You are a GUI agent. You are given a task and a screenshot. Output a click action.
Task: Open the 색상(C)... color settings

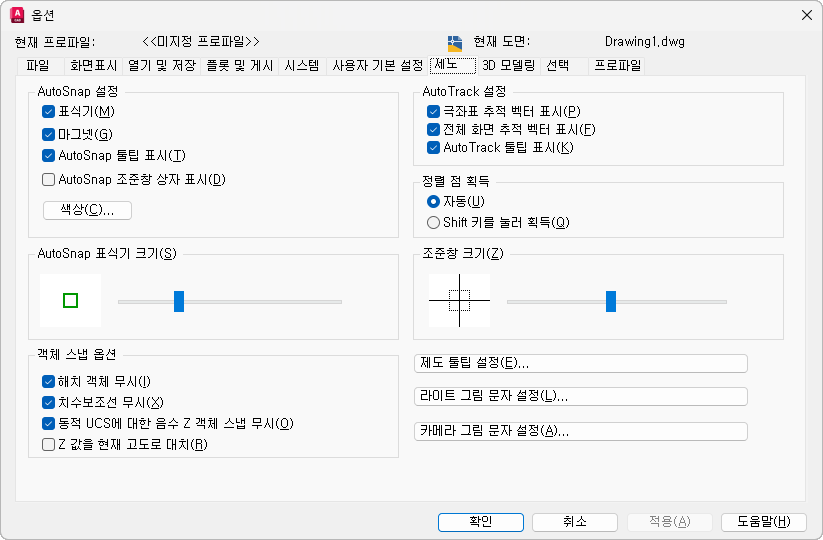coord(88,210)
